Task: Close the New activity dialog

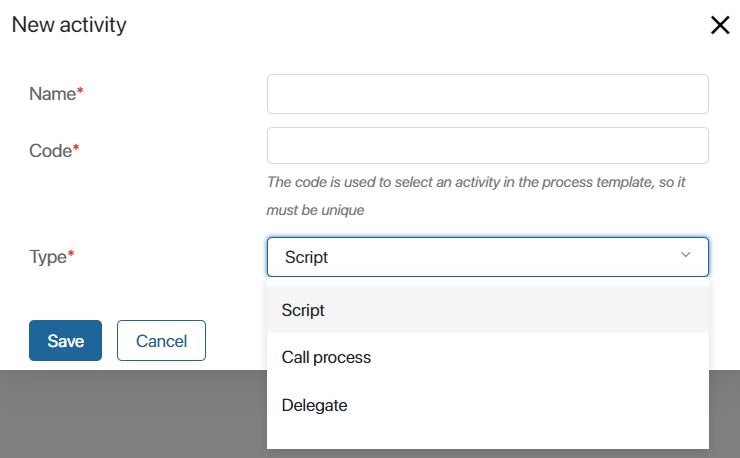Action: click(x=720, y=25)
